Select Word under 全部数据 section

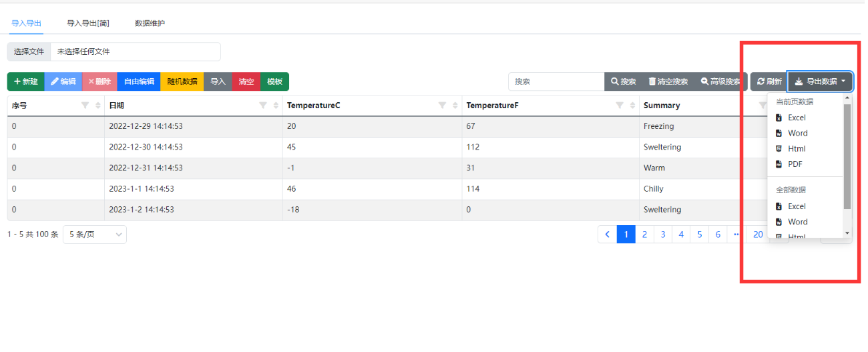click(x=797, y=222)
